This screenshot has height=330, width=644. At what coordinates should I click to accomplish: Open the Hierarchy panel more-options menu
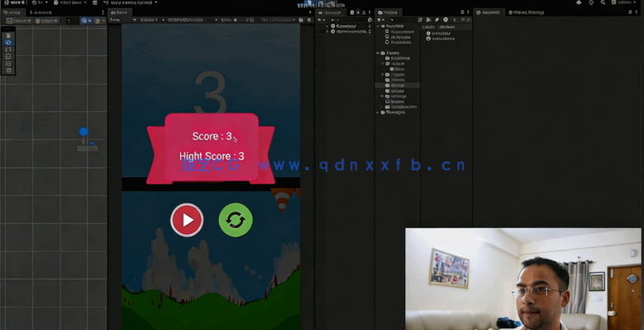point(370,13)
